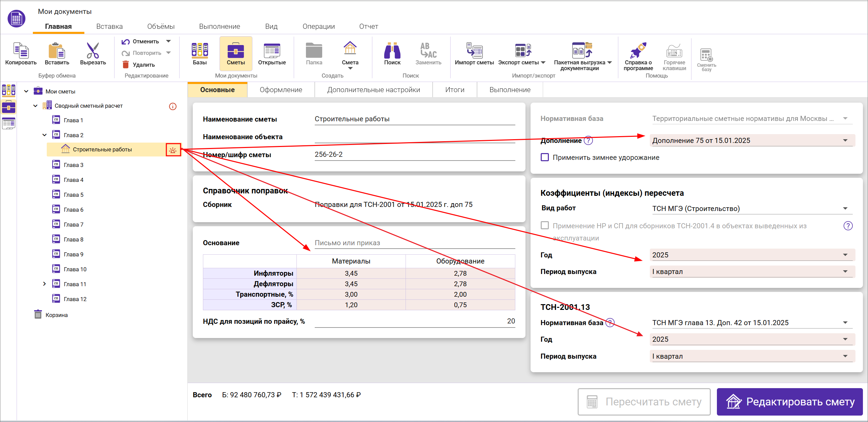The width and height of the screenshot is (868, 422).
Task: Toggle Применение НР и СП checkbox
Action: coord(545,226)
